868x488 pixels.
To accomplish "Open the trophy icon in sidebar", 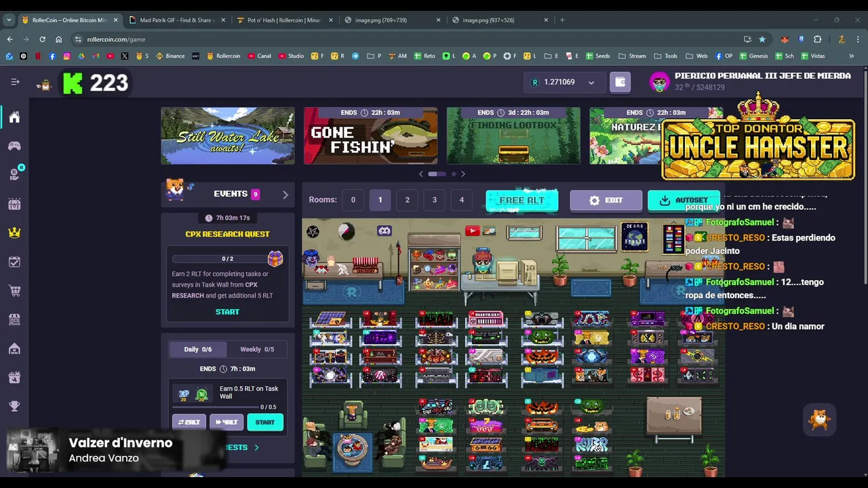I will (x=14, y=406).
